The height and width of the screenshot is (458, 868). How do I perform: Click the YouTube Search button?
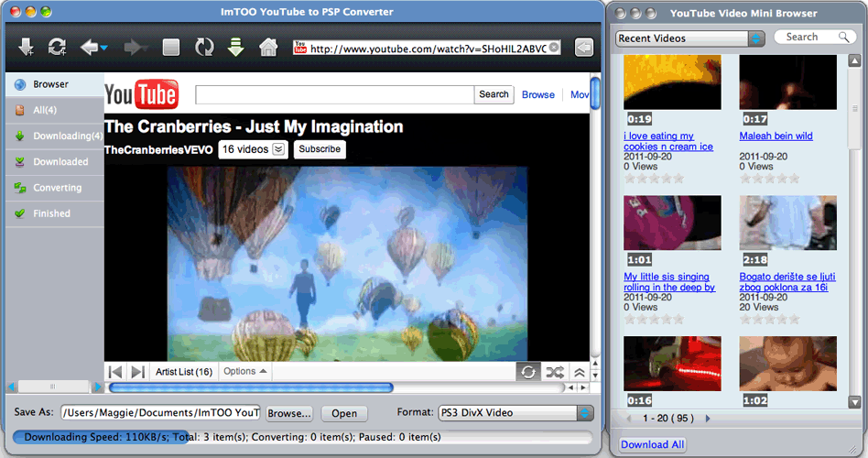point(494,94)
